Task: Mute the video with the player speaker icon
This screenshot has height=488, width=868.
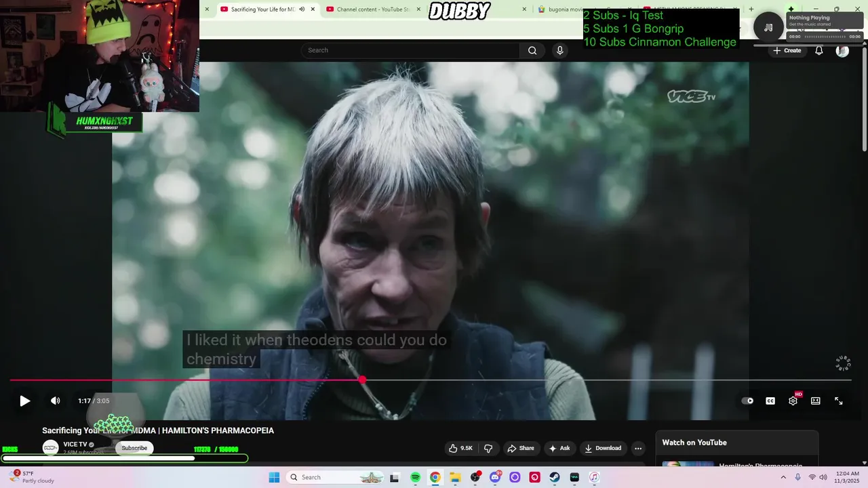Action: tap(56, 401)
